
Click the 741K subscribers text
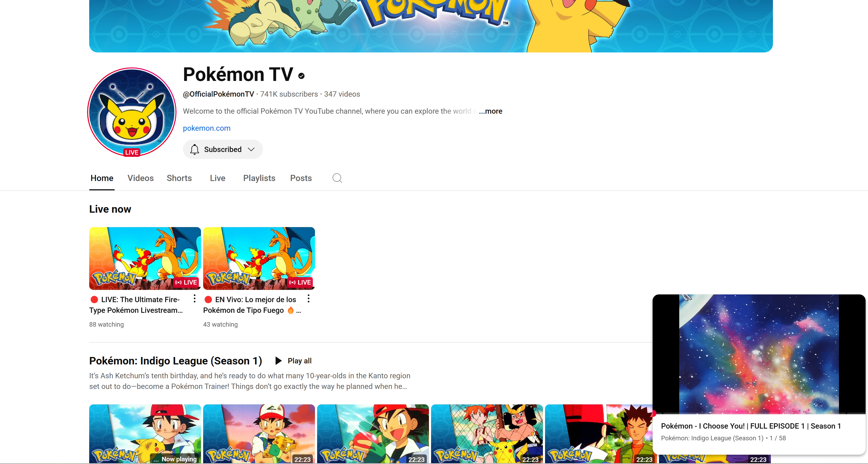(289, 94)
